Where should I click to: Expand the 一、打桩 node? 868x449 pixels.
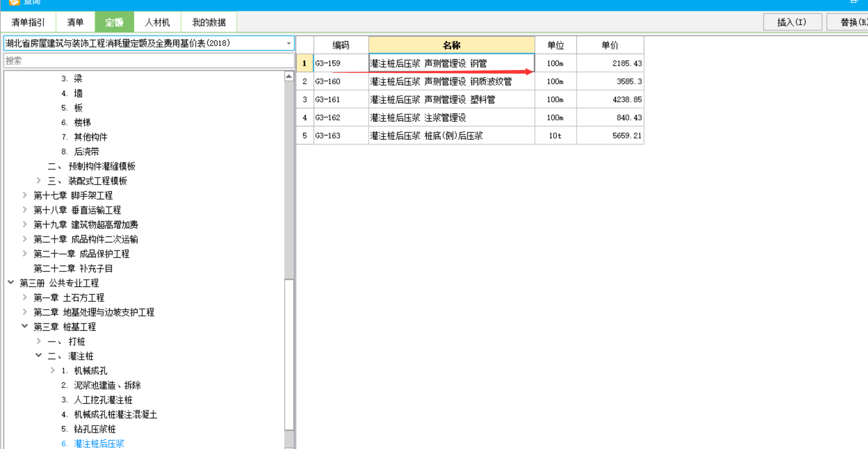pos(39,341)
